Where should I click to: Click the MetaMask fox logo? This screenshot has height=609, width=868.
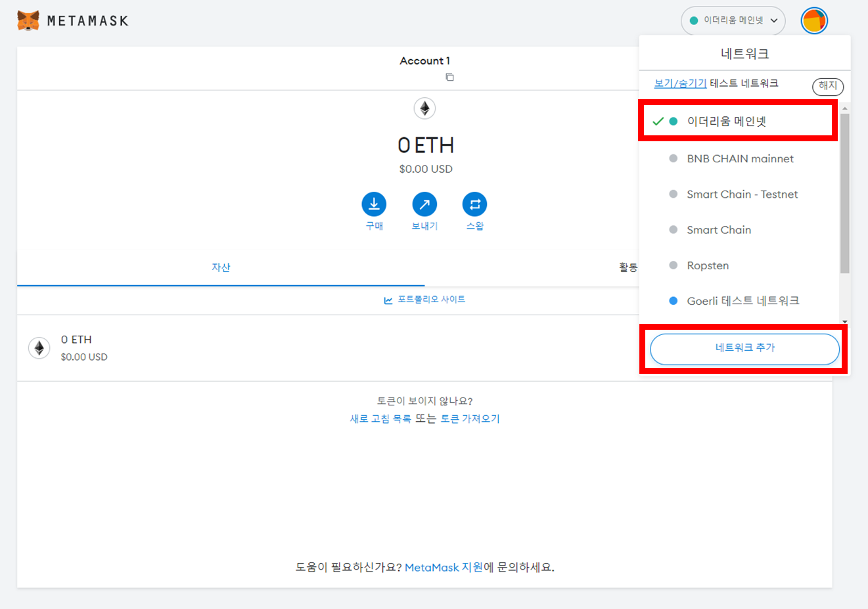(28, 20)
